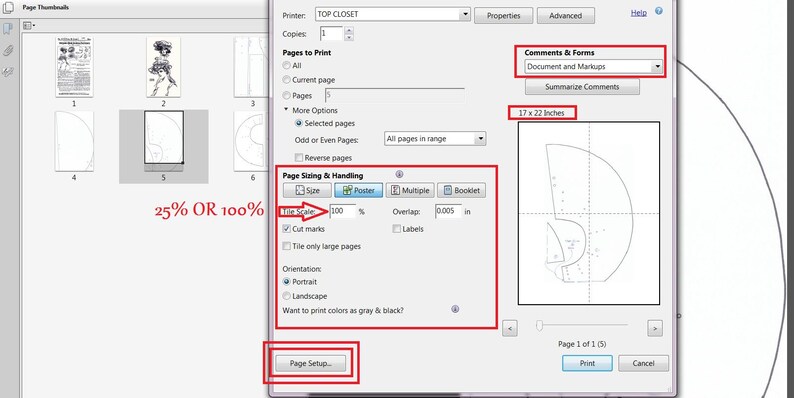The image size is (794, 398).
Task: Toggle the Reverse pages checkbox
Action: point(299,157)
